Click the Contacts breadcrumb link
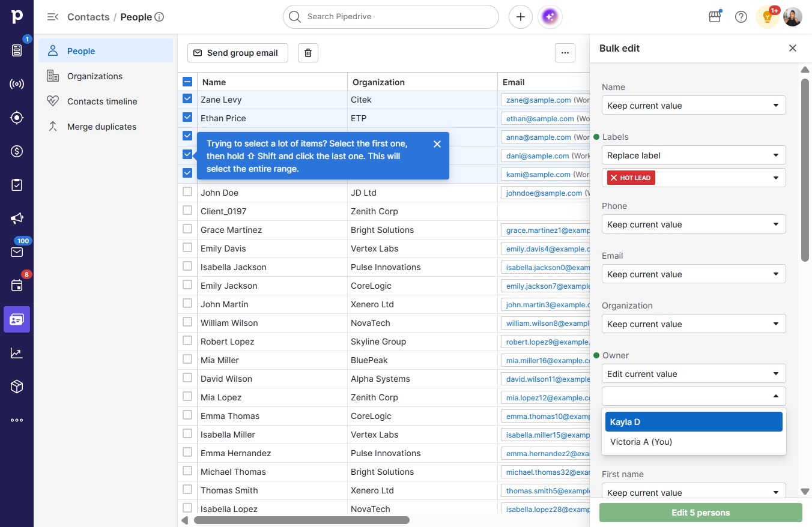 click(88, 17)
